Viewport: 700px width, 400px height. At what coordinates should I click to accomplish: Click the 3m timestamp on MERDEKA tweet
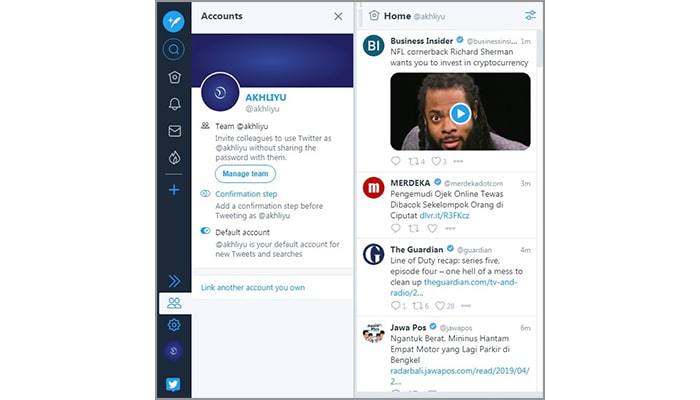point(525,183)
